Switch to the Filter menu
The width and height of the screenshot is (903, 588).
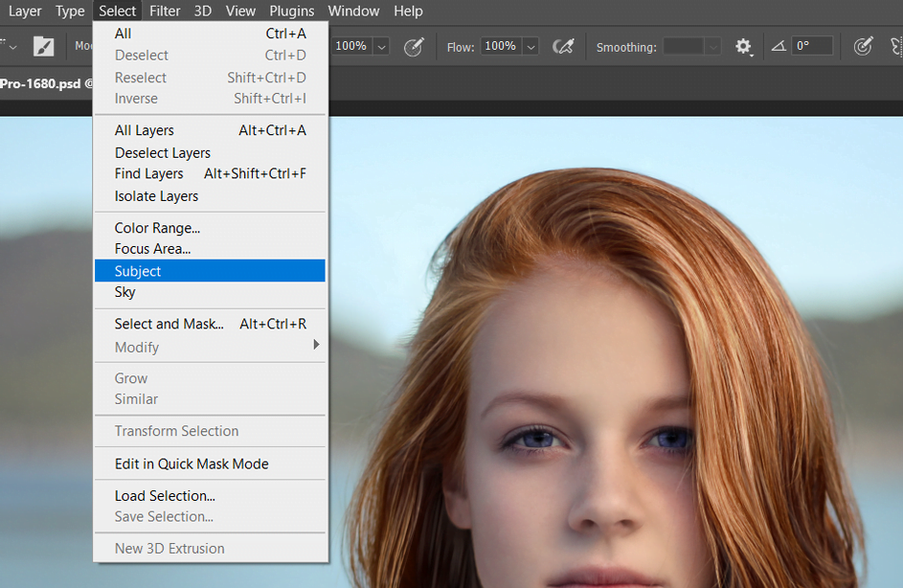164,11
